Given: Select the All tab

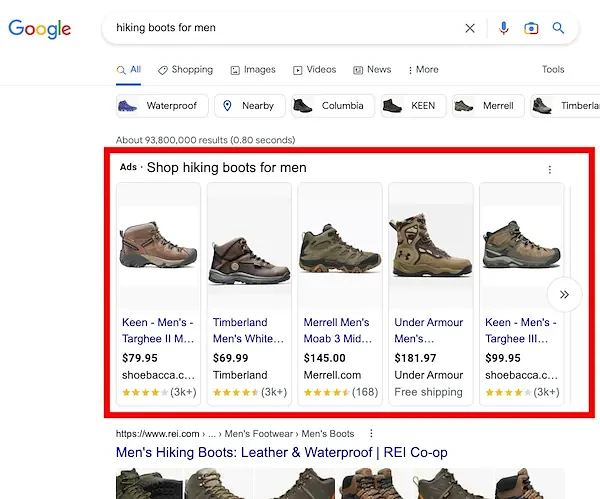Looking at the screenshot, I should click(129, 70).
